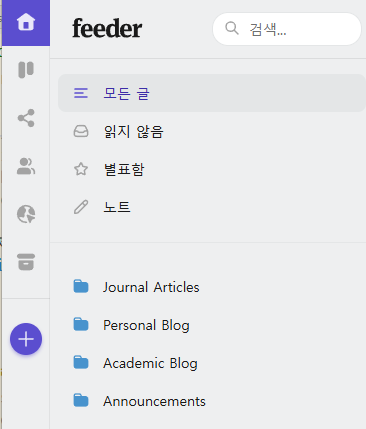The height and width of the screenshot is (429, 366).
Task: Open the Journal Articles folder
Action: click(212, 287)
